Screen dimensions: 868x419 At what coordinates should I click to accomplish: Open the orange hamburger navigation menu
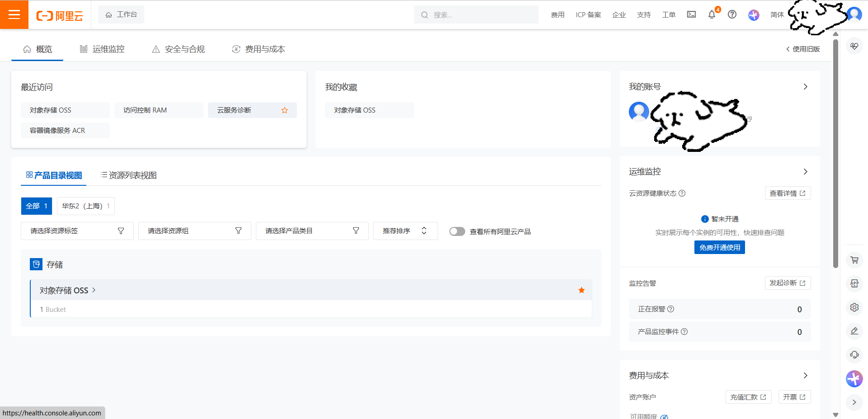click(x=14, y=14)
